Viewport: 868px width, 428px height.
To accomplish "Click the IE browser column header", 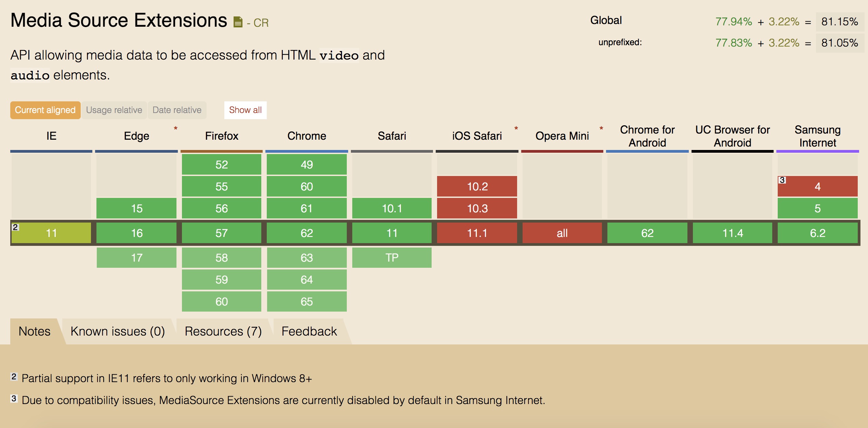I will 51,136.
